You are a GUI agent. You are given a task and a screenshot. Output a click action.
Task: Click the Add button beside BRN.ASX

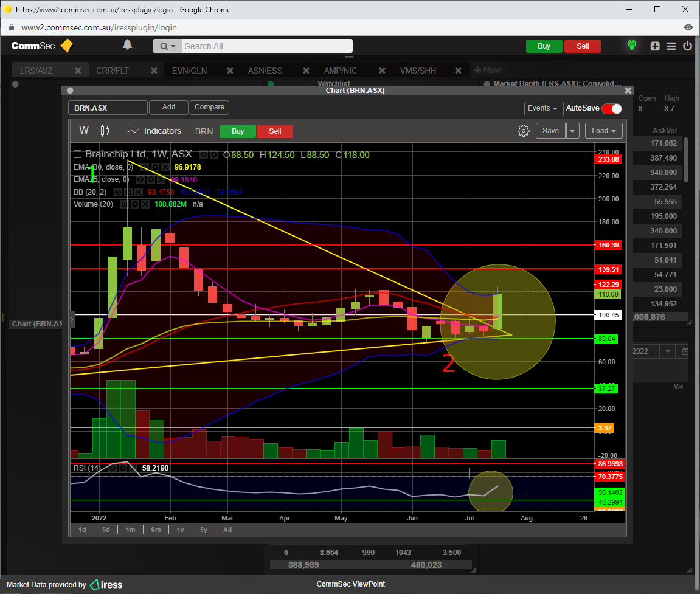pos(168,107)
